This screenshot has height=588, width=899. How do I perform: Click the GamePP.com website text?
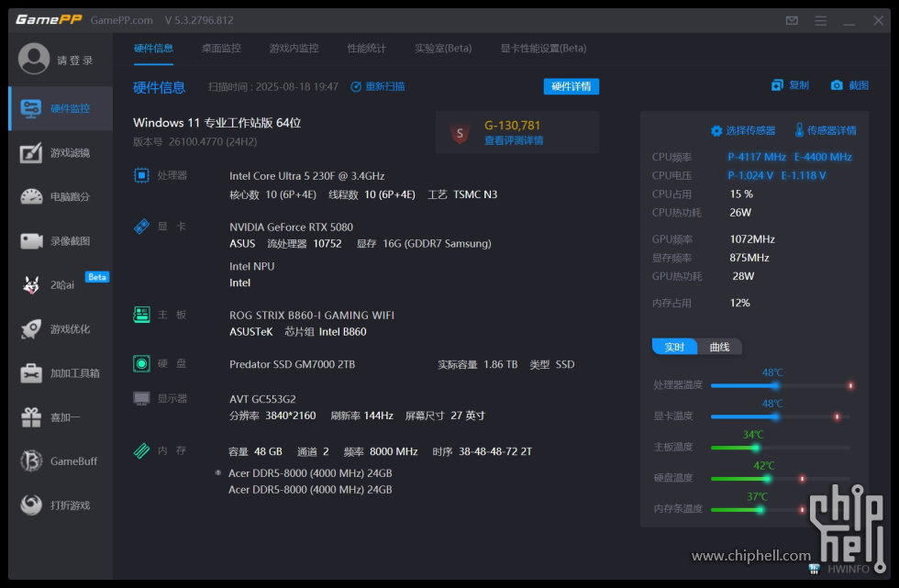[121, 20]
